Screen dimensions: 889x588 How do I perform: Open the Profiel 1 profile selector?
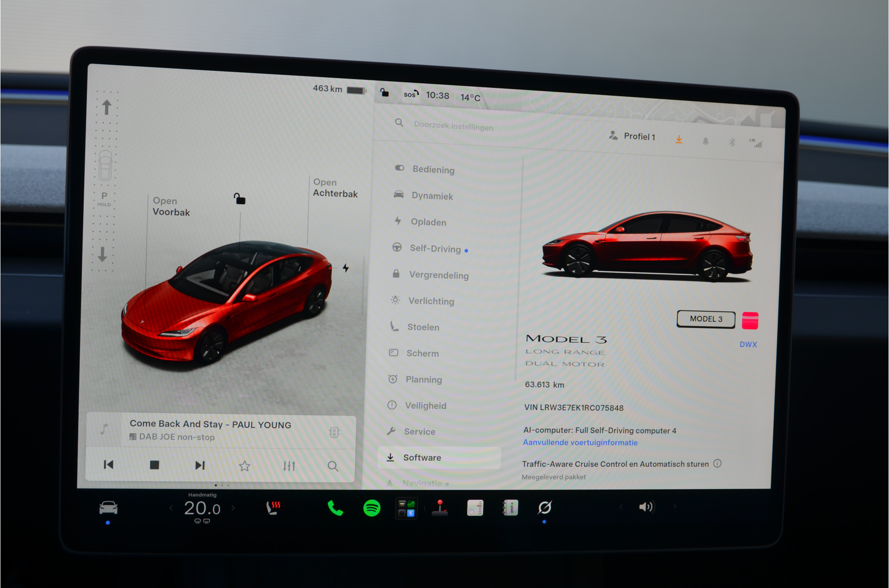point(632,136)
